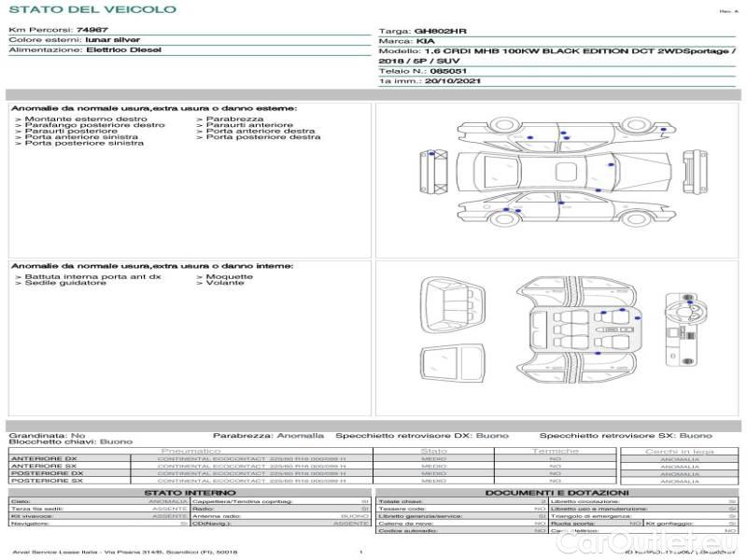Click the Arval Service Lease Italia footer address
747x560 pixels.
tap(125, 553)
